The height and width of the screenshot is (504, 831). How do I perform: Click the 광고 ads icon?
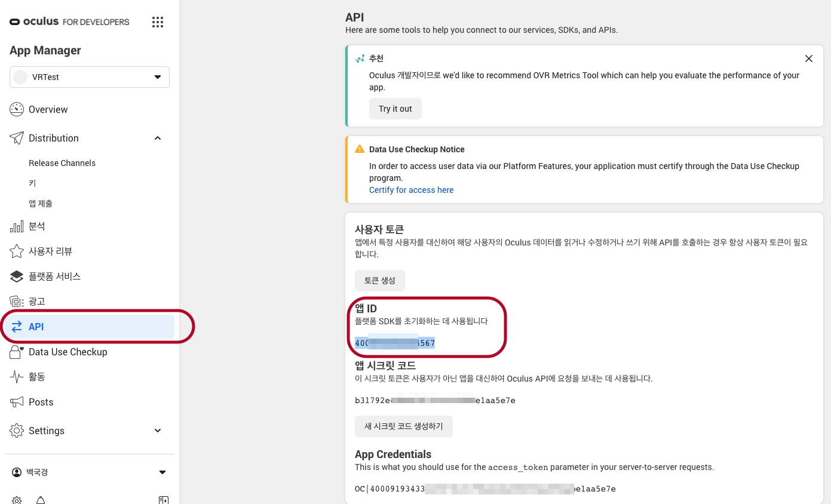click(x=17, y=302)
